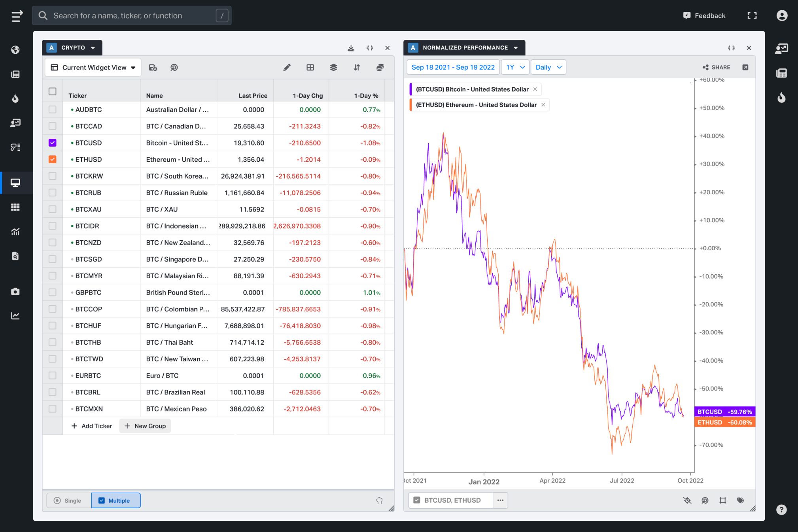
Task: Remove BTCUSD series from chart legend
Action: click(x=535, y=89)
